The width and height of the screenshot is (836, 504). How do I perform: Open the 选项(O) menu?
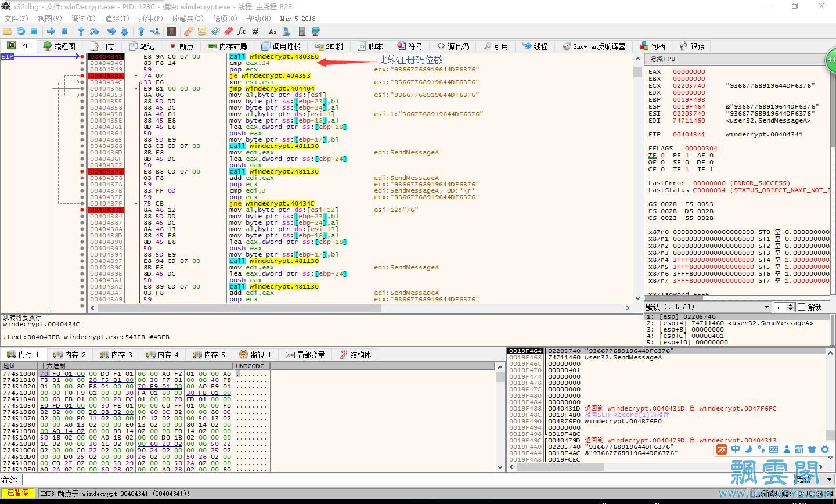coord(225,19)
